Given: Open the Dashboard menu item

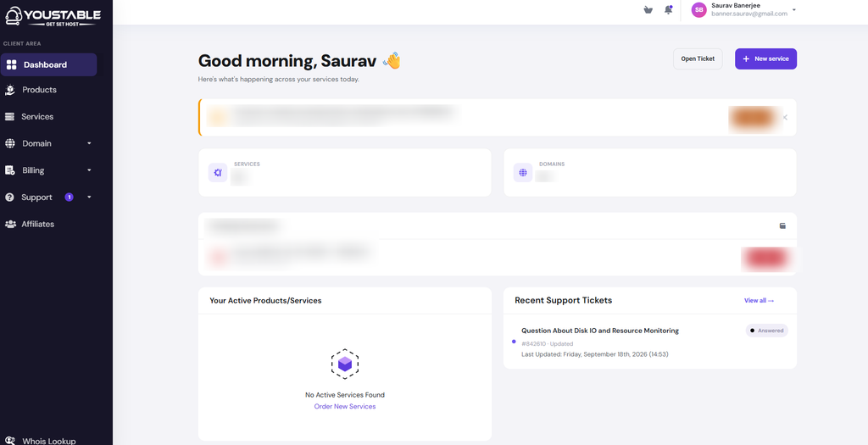Looking at the screenshot, I should (48, 64).
